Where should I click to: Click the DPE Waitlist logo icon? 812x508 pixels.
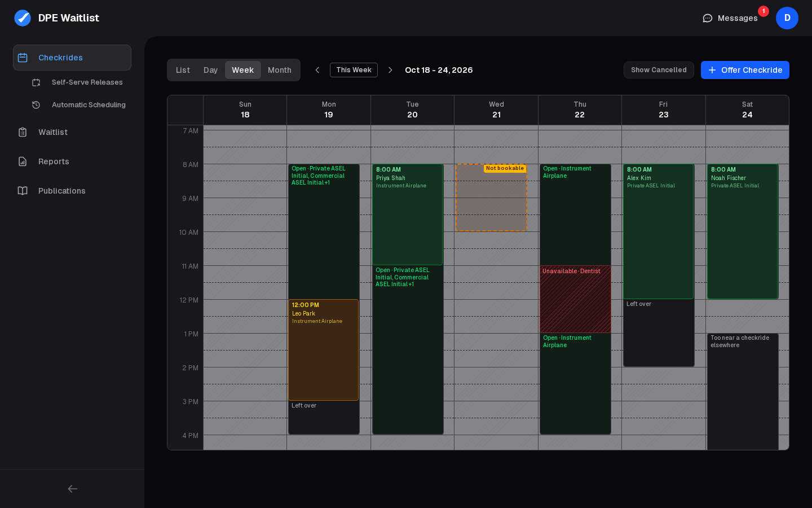23,18
